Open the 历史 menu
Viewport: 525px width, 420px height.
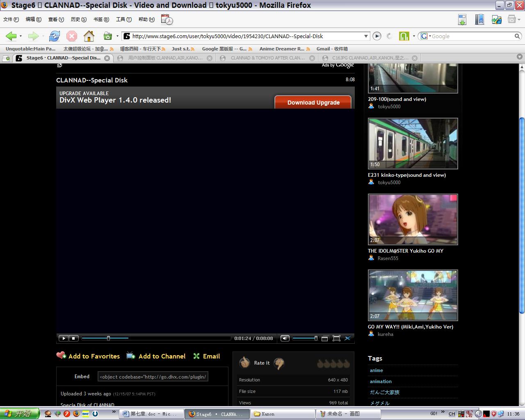click(79, 19)
